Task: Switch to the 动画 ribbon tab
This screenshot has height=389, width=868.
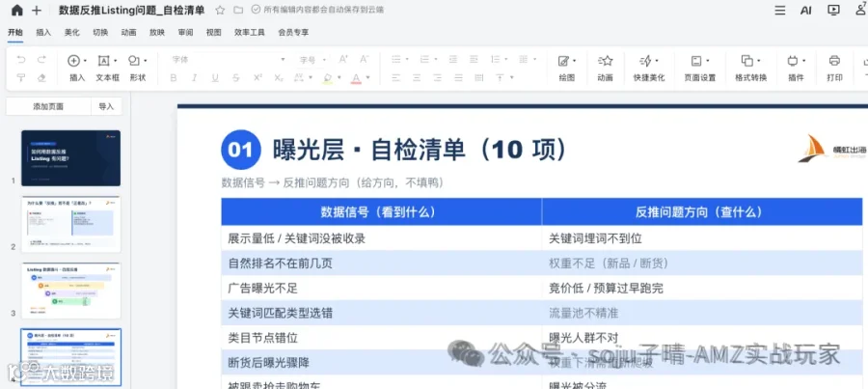Action: pos(128,33)
